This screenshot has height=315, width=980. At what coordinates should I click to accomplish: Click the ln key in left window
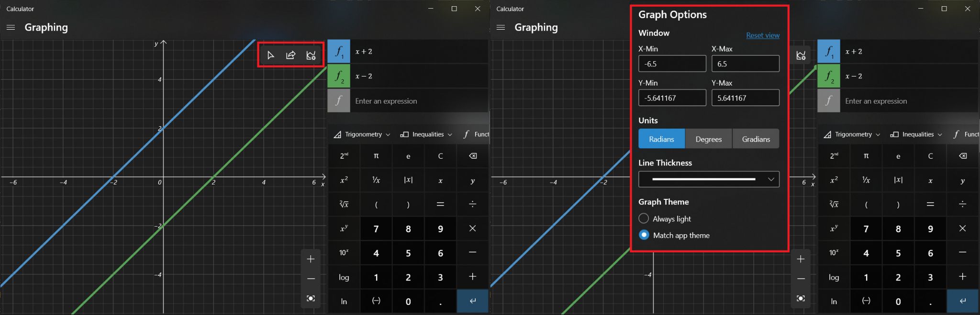[x=344, y=301]
